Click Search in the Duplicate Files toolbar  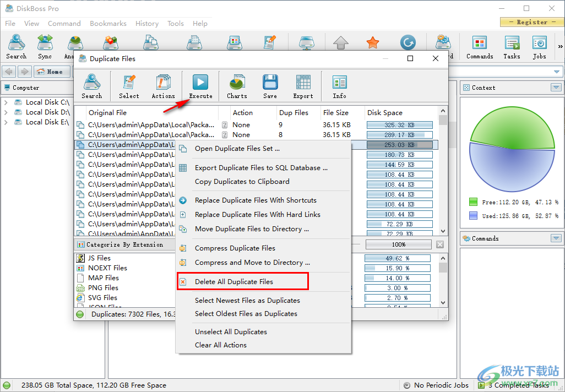coord(92,86)
